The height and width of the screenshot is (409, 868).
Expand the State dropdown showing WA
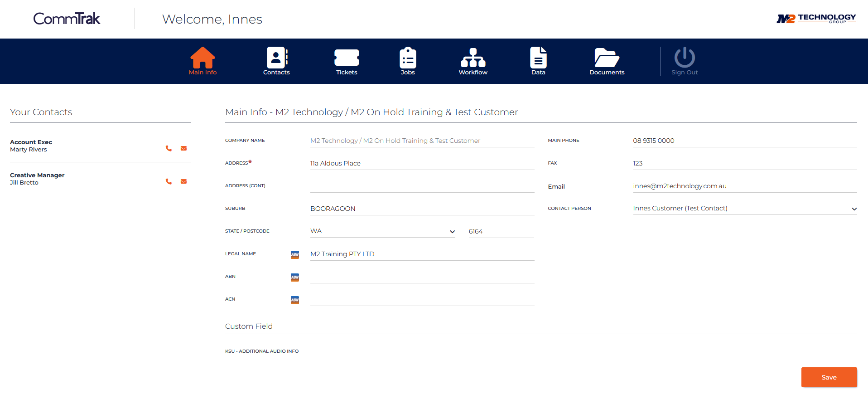[383, 231]
